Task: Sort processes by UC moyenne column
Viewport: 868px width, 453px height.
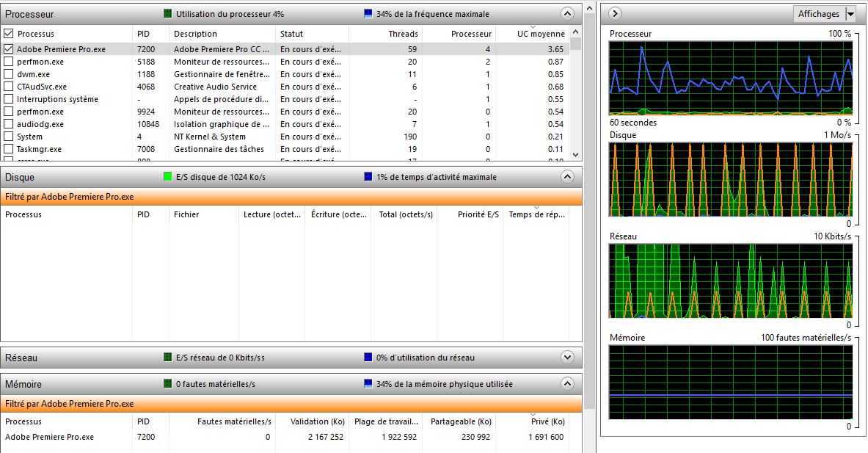Action: pyautogui.click(x=540, y=34)
